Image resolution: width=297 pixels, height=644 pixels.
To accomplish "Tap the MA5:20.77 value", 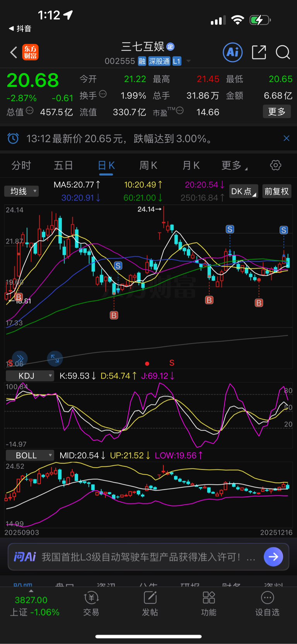I will pyautogui.click(x=77, y=185).
